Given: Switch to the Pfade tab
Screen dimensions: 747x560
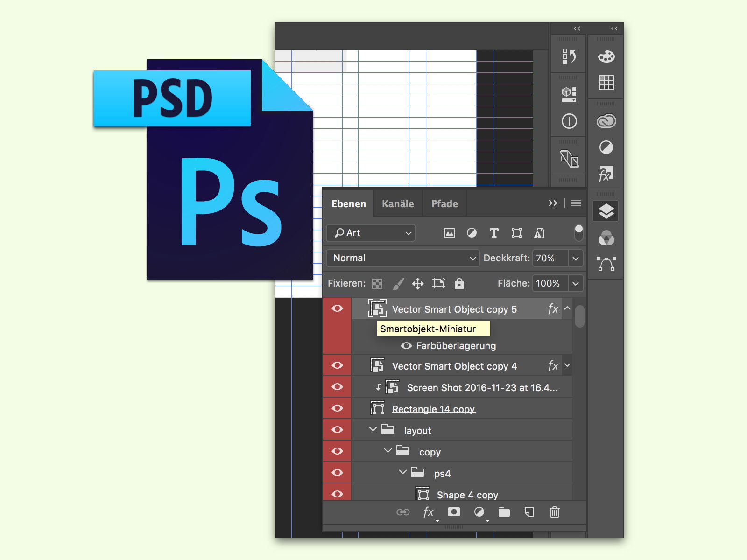Looking at the screenshot, I should [x=444, y=204].
